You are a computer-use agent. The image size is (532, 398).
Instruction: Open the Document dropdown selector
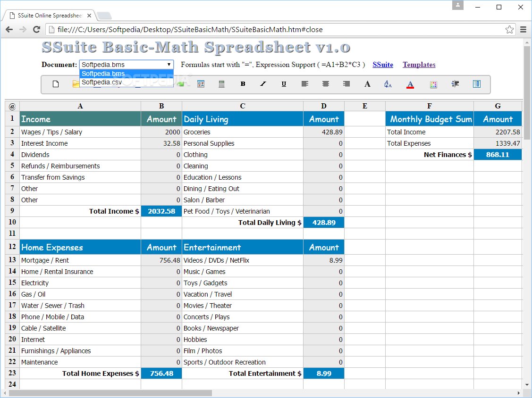(127, 65)
